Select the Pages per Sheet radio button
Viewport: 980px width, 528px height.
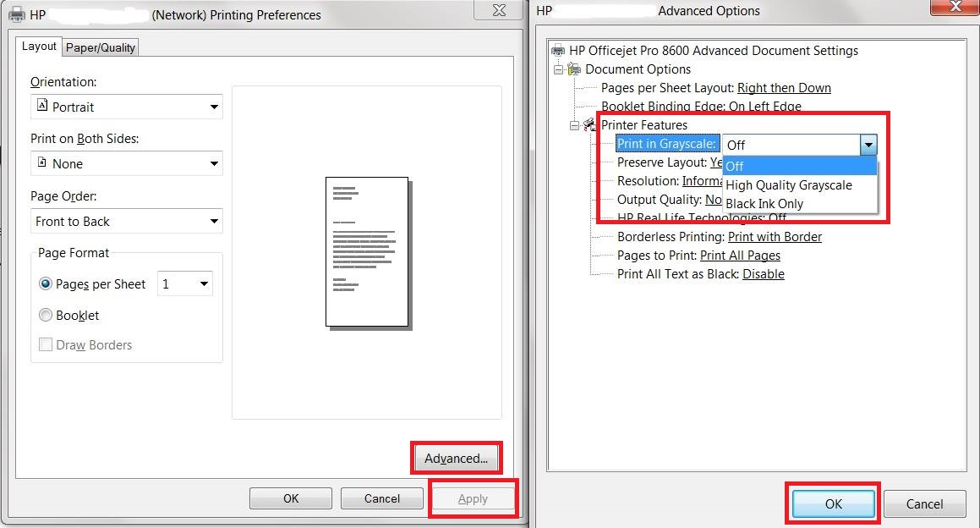45,284
